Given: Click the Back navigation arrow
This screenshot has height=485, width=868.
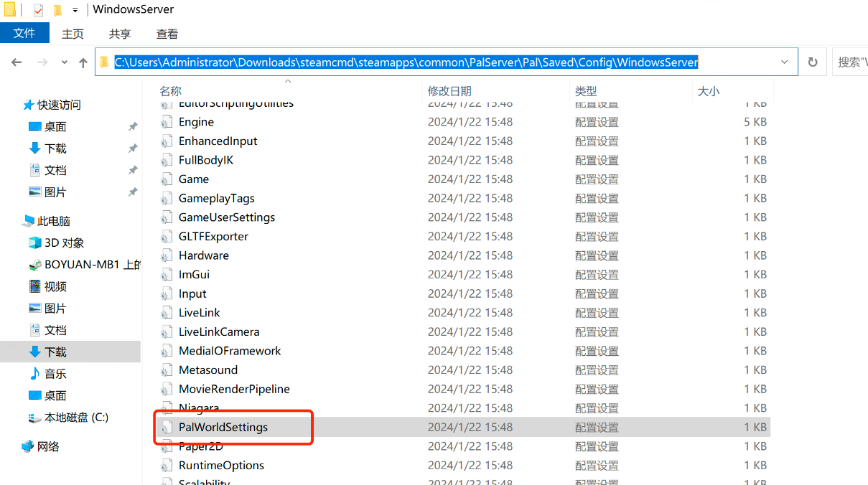Looking at the screenshot, I should pos(17,63).
